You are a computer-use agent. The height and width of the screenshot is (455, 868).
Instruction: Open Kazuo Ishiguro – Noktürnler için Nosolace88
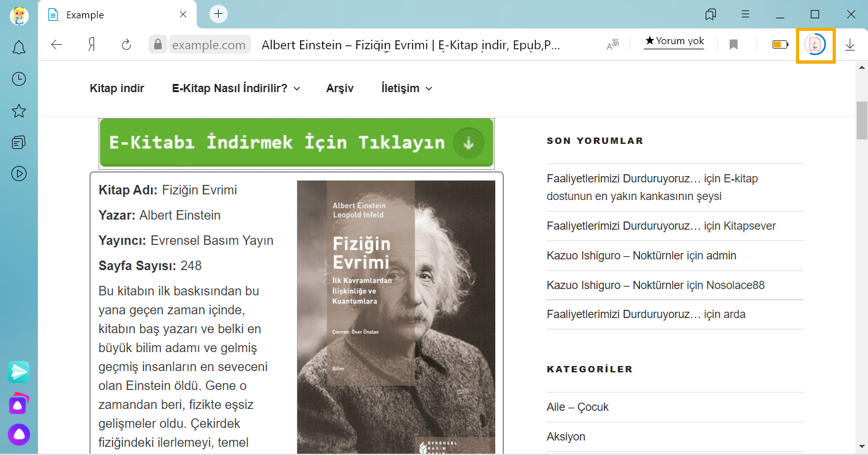[656, 285]
